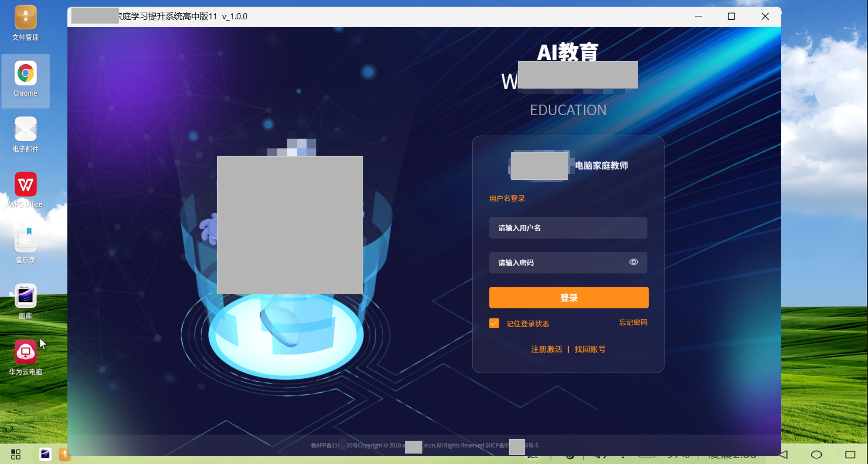Open the 图库 gallery icon
868x464 pixels.
(26, 296)
